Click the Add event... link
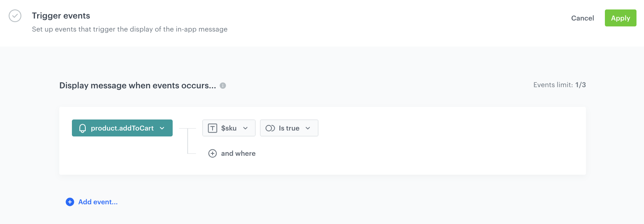The width and height of the screenshot is (644, 224). [98, 202]
